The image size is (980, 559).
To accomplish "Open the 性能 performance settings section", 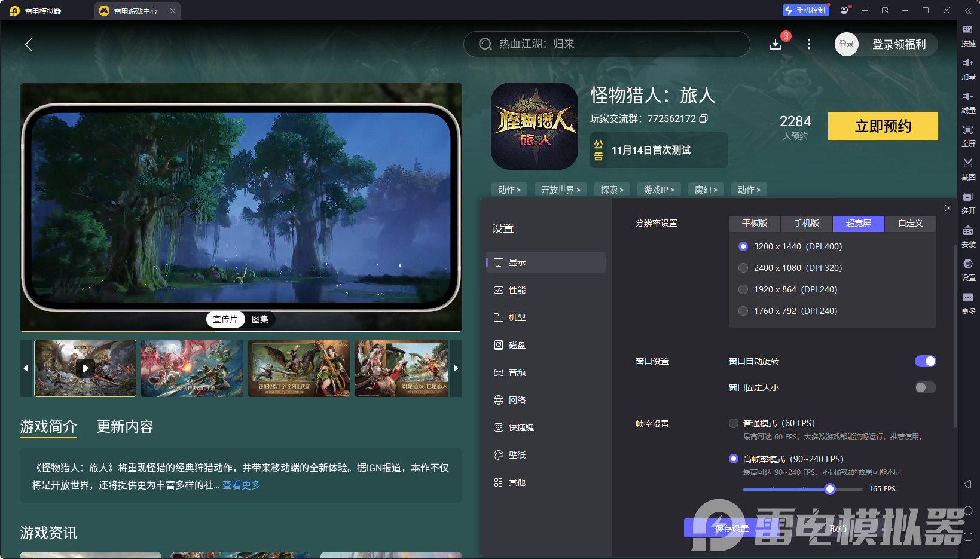I will coord(517,290).
